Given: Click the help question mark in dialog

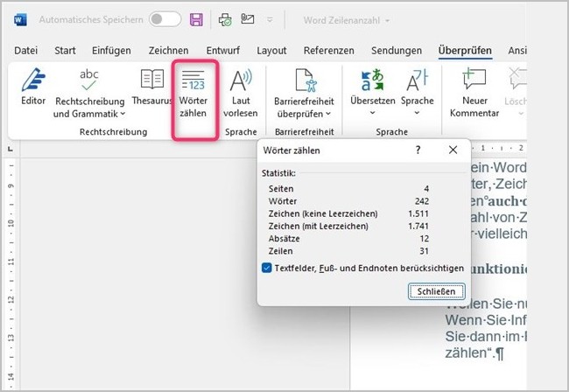Looking at the screenshot, I should [x=418, y=150].
